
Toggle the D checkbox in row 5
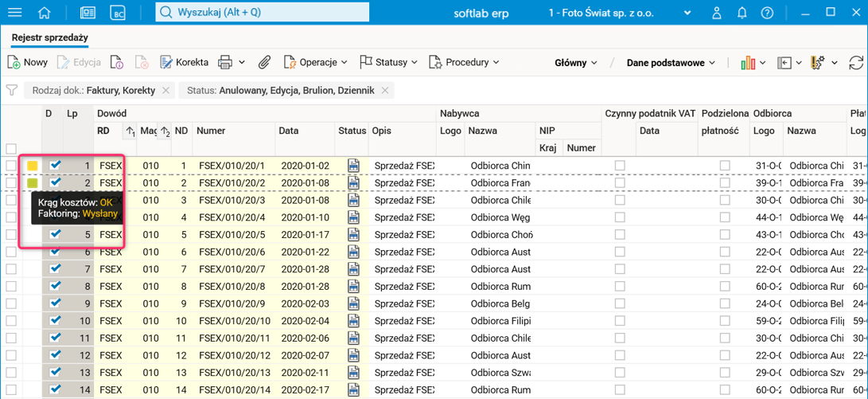[x=55, y=234]
